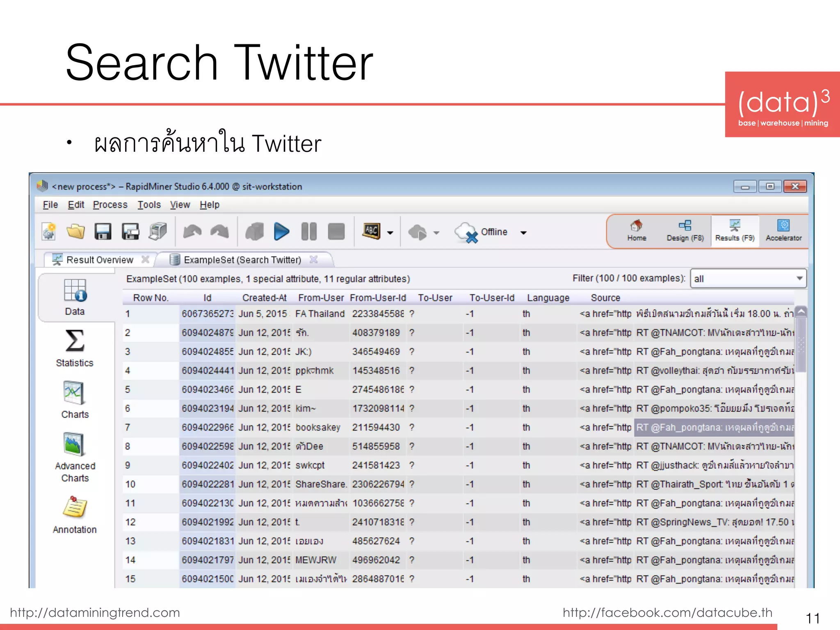This screenshot has height=630, width=840.
Task: Open the Charts view
Action: click(x=75, y=400)
